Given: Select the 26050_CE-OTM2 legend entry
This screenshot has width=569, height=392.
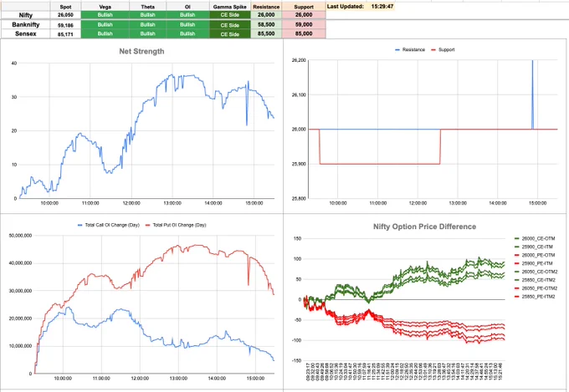Looking at the screenshot, I should (536, 272).
